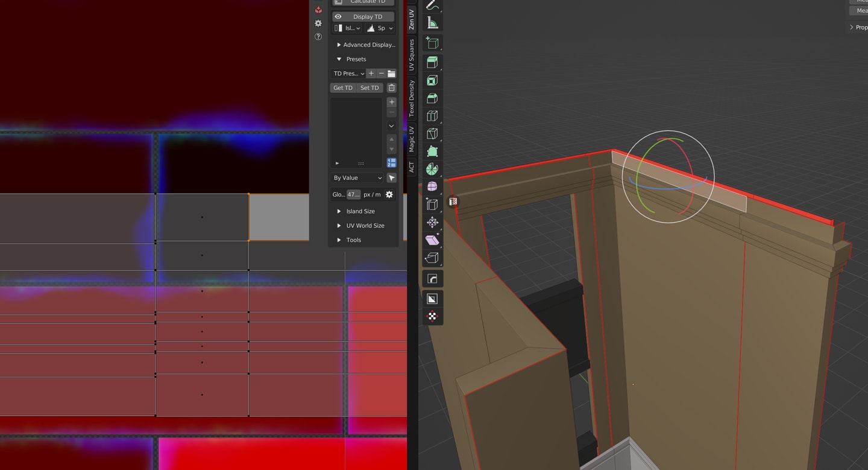
Task: Select the Shear tool
Action: pos(432,240)
